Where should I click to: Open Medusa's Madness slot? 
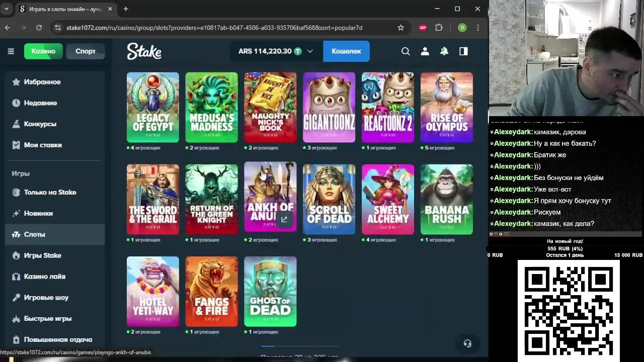[212, 107]
